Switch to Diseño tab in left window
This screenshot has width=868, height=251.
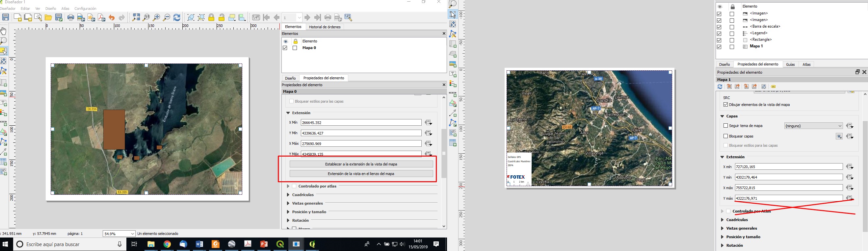click(x=290, y=78)
